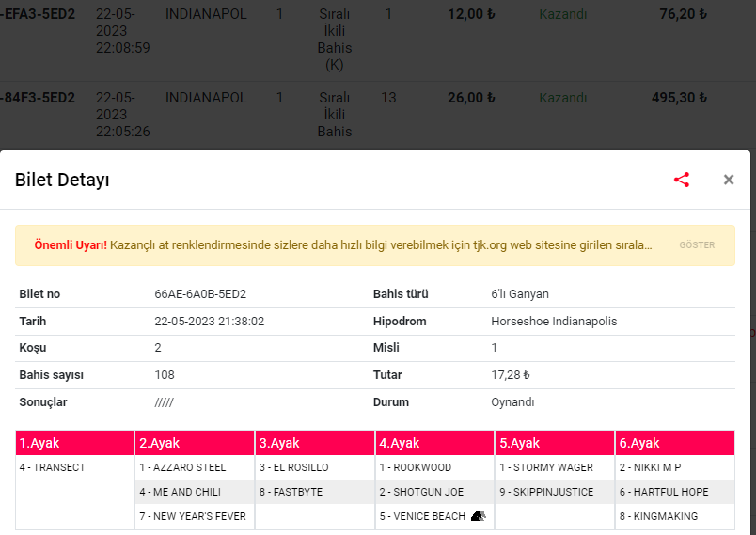The height and width of the screenshot is (535, 756).
Task: Click Bahis sayısı value 108
Action: coord(165,375)
